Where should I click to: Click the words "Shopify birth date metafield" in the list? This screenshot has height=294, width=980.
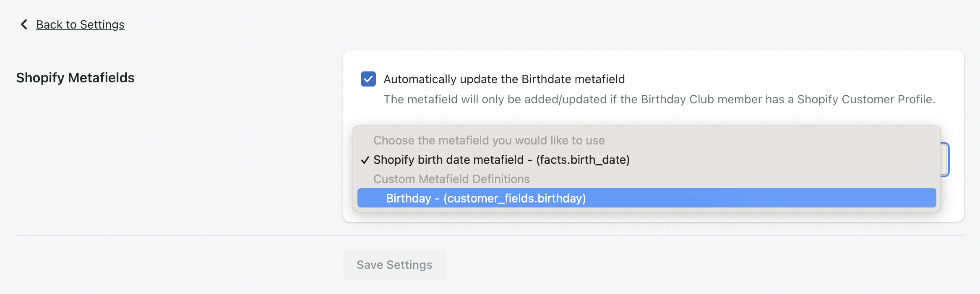(448, 160)
